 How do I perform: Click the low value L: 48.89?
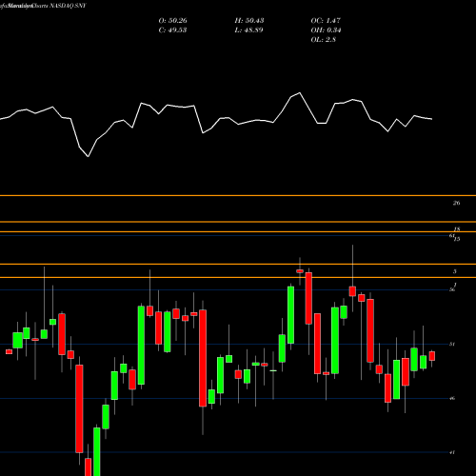point(248,30)
